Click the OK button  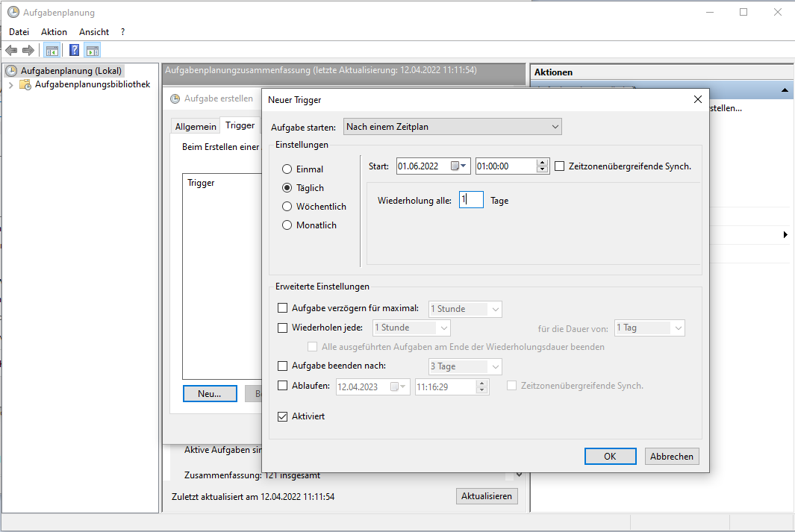pyautogui.click(x=610, y=457)
